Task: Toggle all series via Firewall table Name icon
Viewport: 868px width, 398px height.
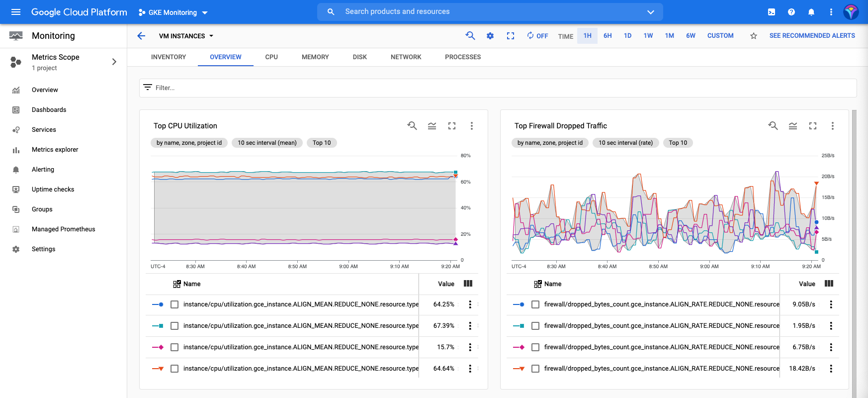Action: tap(538, 284)
